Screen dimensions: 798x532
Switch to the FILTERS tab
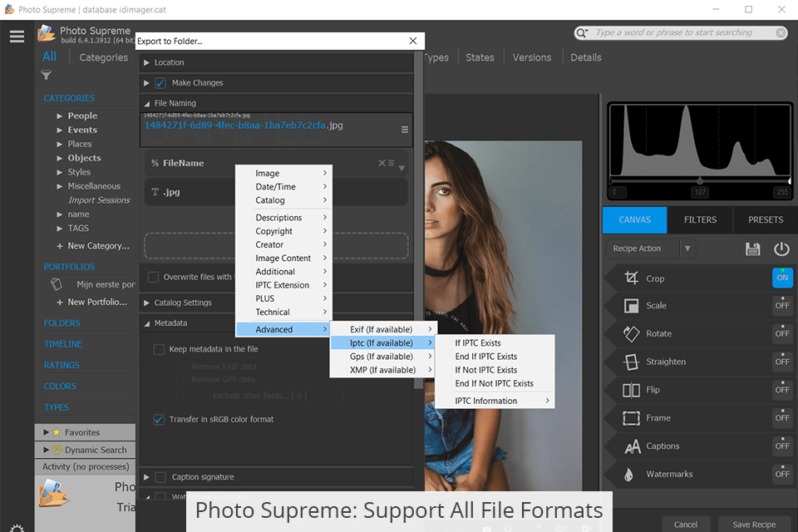tap(700, 220)
